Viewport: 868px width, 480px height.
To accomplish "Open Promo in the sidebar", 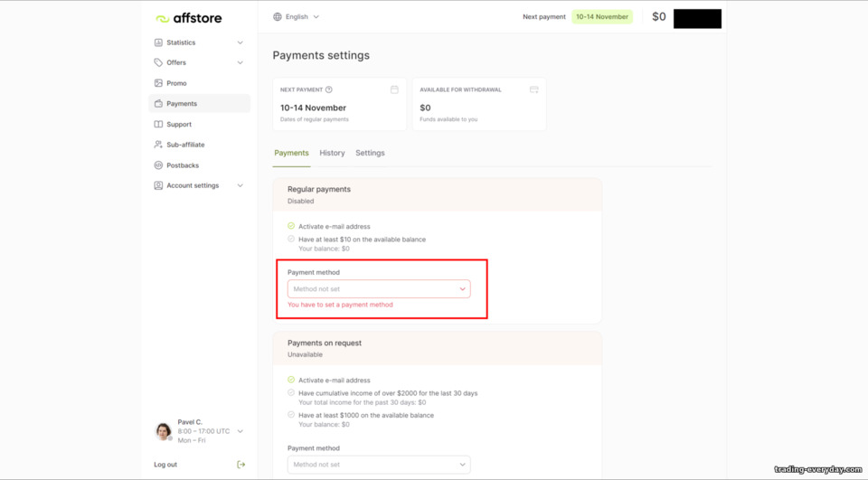I will coord(199,83).
